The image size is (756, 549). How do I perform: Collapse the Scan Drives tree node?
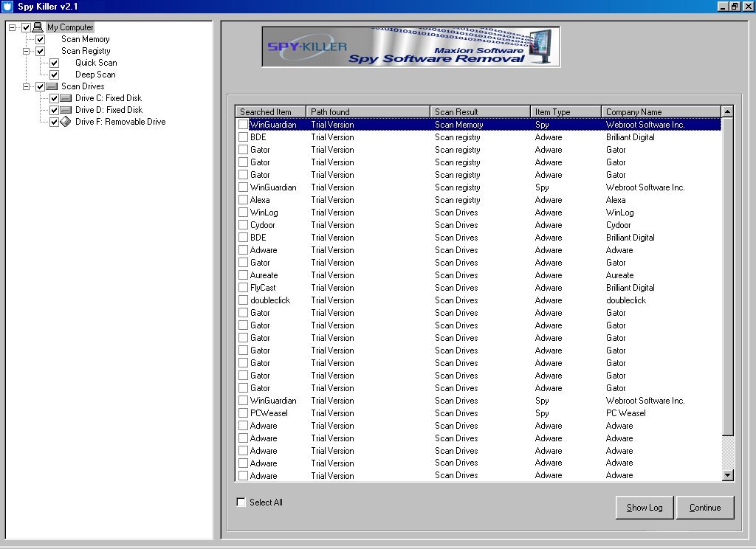click(26, 87)
